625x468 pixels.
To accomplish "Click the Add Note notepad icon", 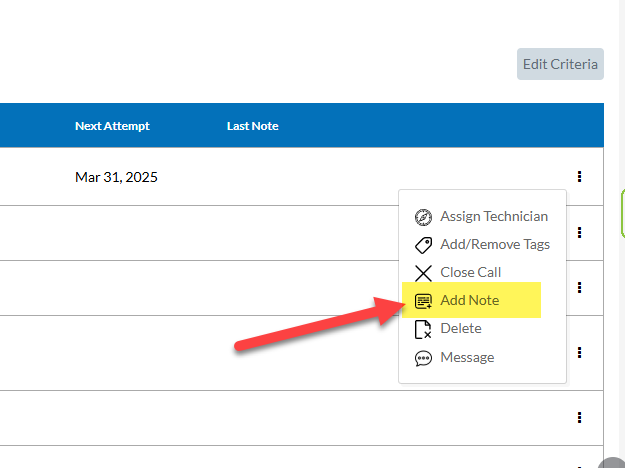I will point(423,301).
